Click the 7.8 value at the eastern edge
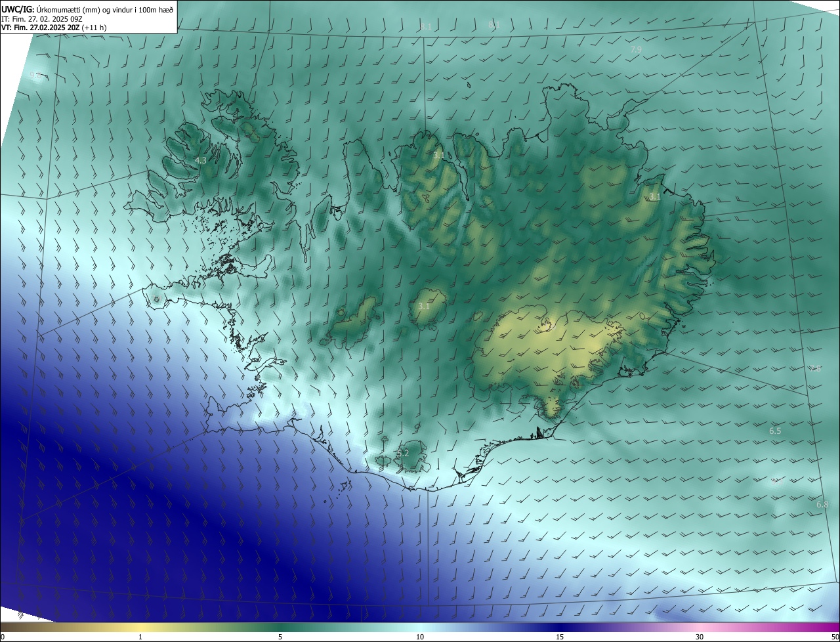Image resolution: width=840 pixels, height=642 pixels. pos(815,369)
